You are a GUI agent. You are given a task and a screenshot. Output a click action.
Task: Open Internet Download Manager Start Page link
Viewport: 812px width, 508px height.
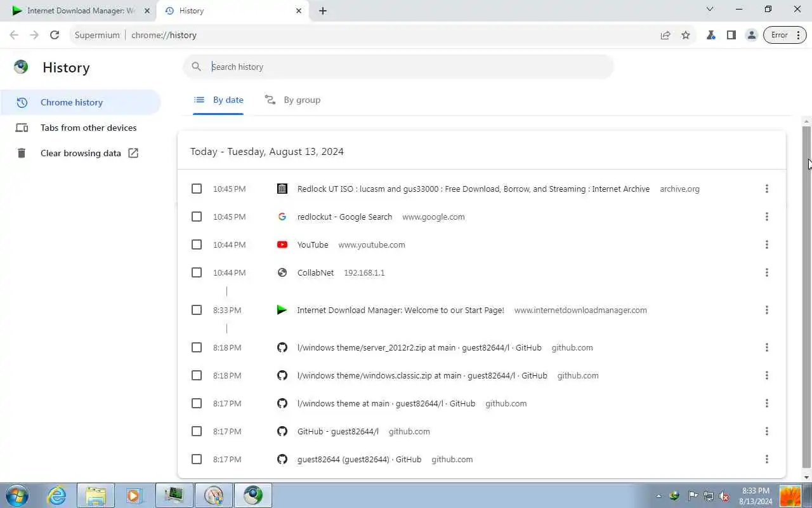pyautogui.click(x=400, y=310)
